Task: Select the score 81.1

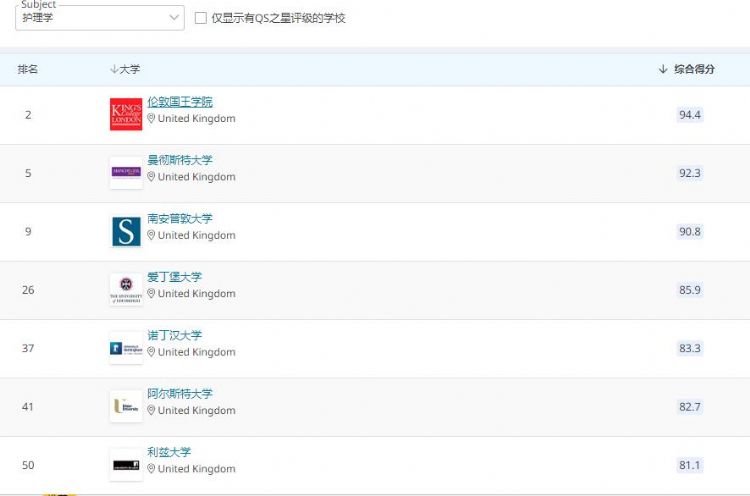Action: coord(690,465)
